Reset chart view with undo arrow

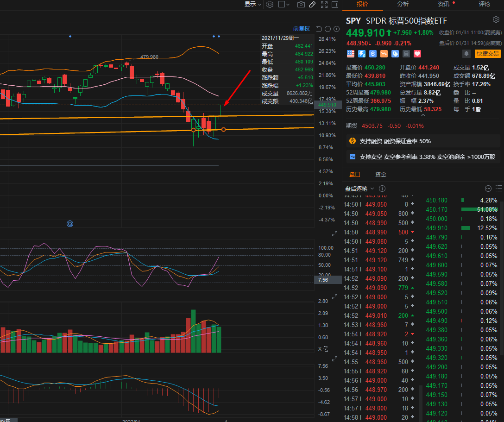click(319, 29)
